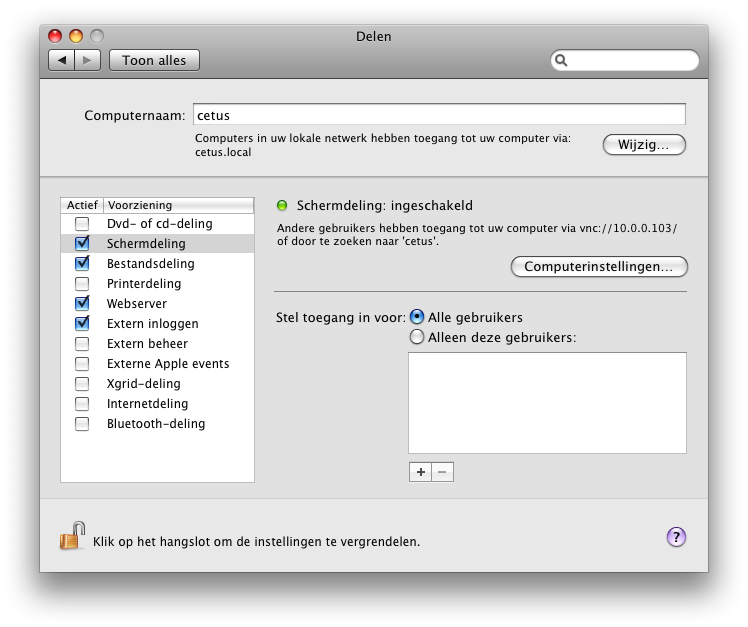Click the green Schermdeling status indicator
The image size is (748, 627).
tap(282, 206)
